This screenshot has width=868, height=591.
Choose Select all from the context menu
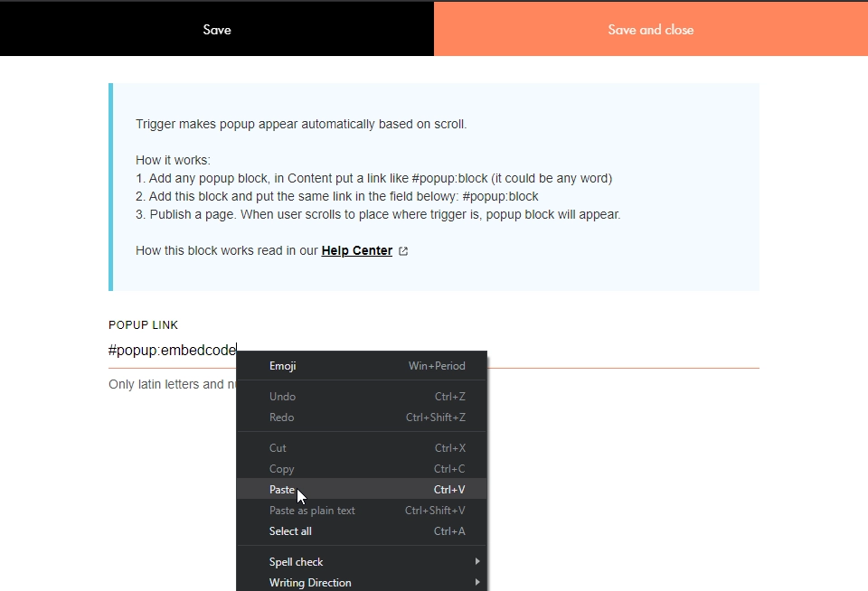click(362, 531)
